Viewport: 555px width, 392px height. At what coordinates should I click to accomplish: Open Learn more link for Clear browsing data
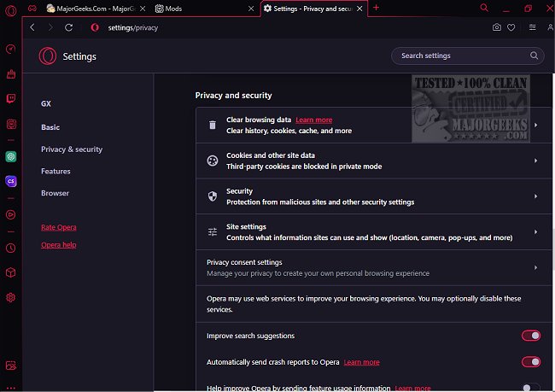pyautogui.click(x=314, y=120)
